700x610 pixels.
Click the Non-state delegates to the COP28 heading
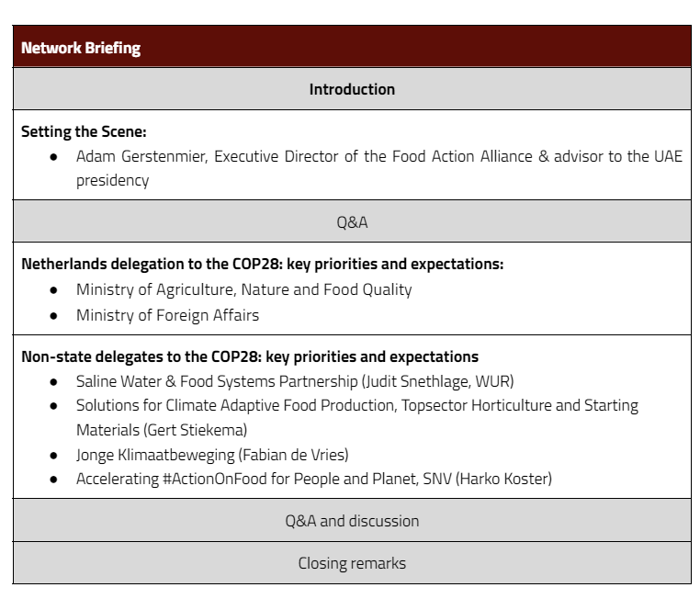(250, 356)
